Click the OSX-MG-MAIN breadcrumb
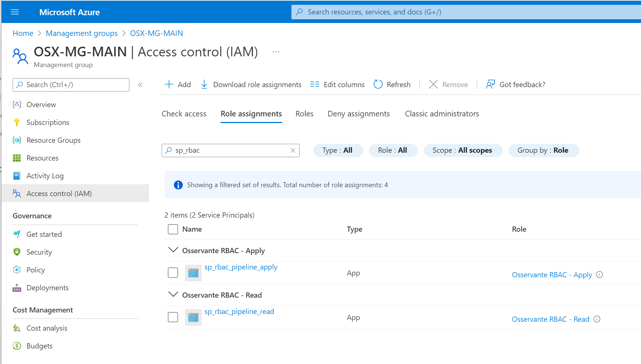Image resolution: width=641 pixels, height=364 pixels. coord(156,33)
